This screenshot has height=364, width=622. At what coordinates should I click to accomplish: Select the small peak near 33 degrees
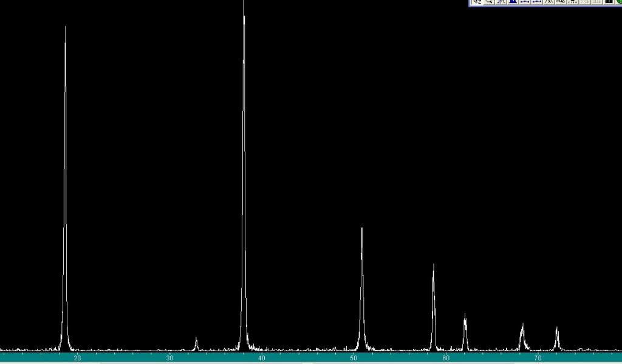click(x=196, y=344)
